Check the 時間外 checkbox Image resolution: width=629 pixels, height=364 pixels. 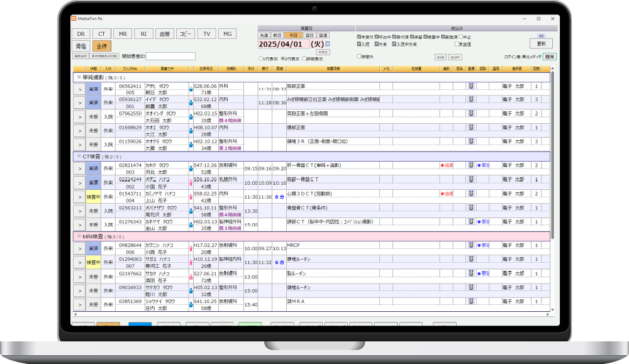[359, 57]
